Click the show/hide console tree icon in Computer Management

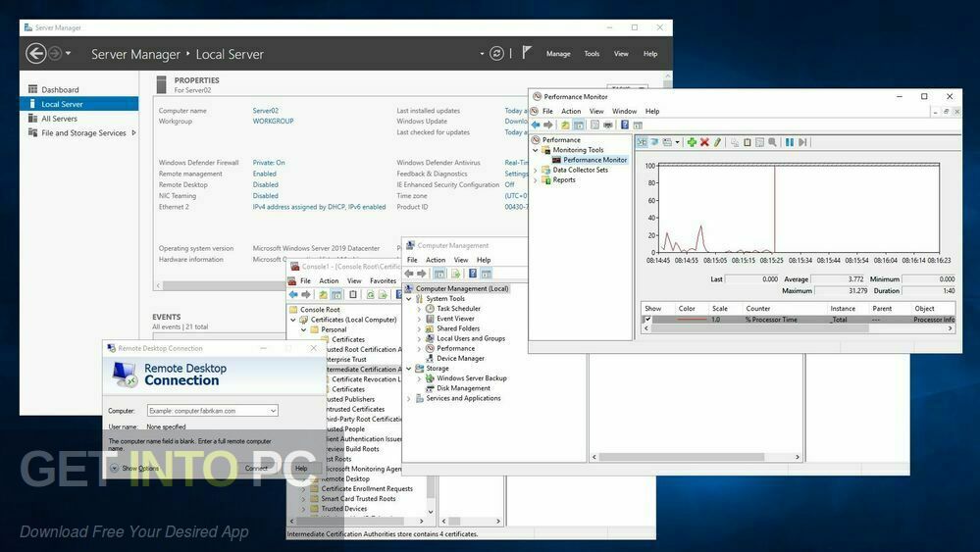click(x=439, y=274)
